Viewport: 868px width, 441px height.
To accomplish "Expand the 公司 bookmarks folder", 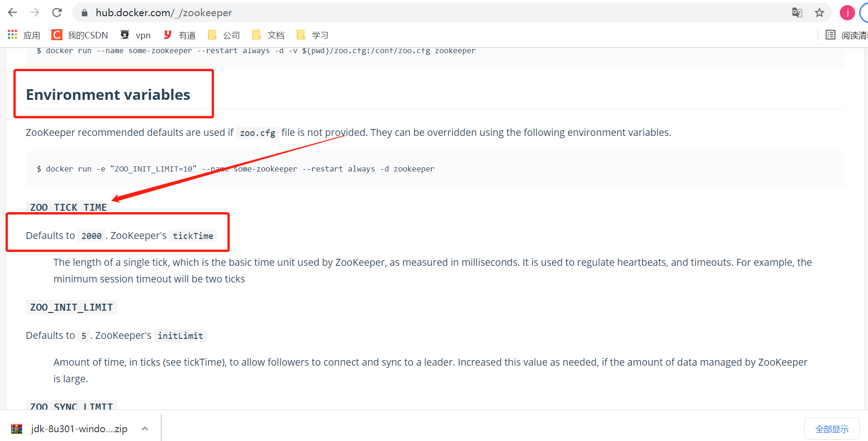I will 224,35.
